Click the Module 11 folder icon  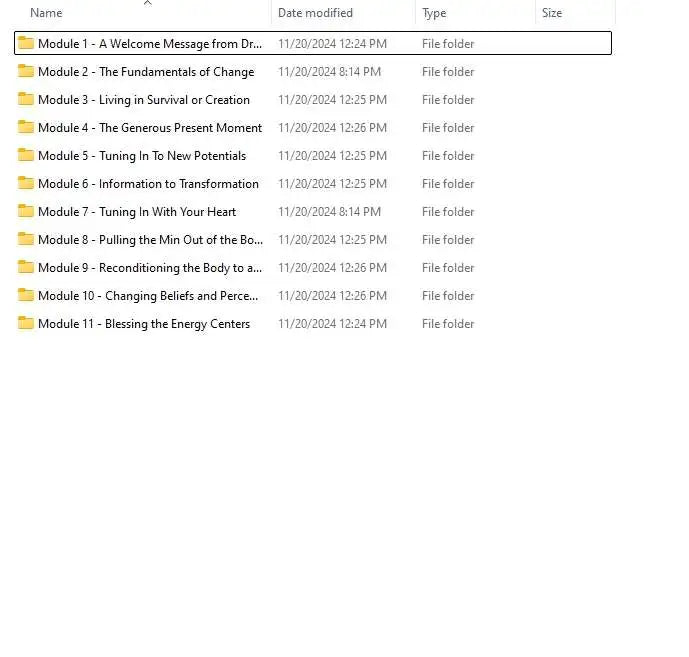pyautogui.click(x=26, y=323)
